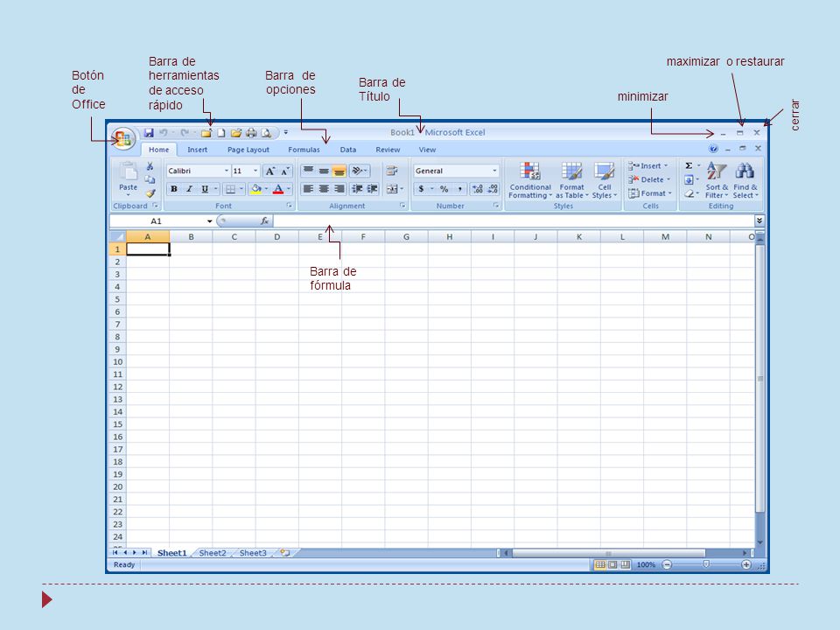
Task: Click the Insert Function fx button
Action: coord(264,220)
